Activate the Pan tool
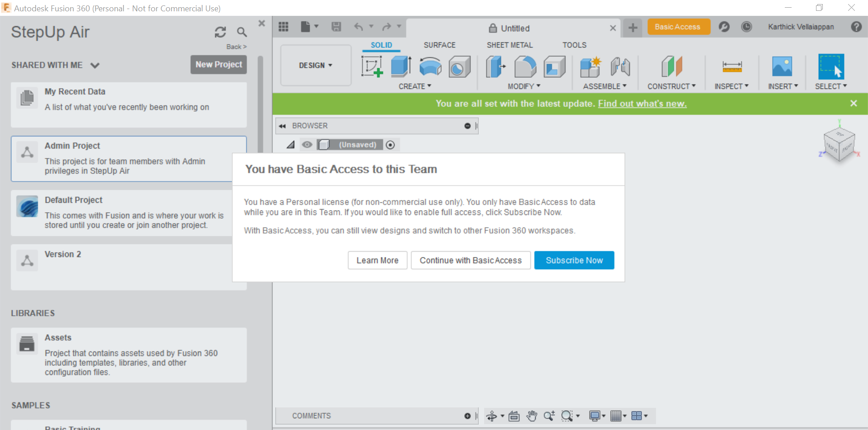 pyautogui.click(x=532, y=416)
